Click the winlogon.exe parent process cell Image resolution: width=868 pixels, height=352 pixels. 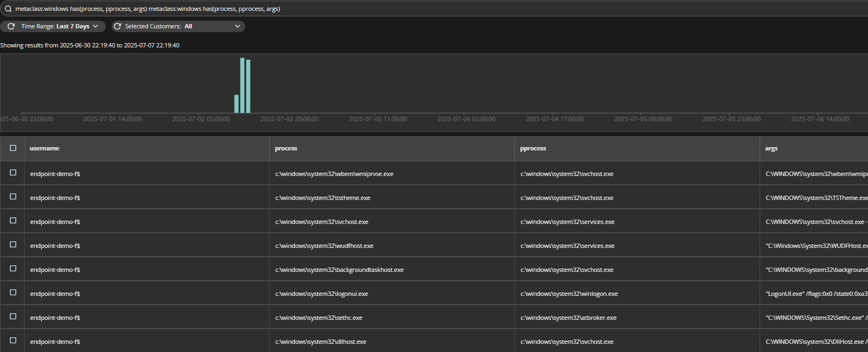(x=637, y=294)
